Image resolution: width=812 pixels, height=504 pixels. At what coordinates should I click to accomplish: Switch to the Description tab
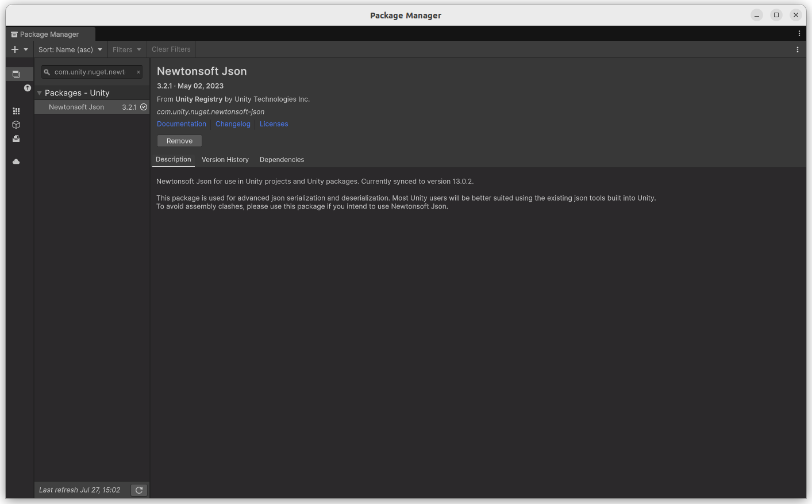(174, 160)
